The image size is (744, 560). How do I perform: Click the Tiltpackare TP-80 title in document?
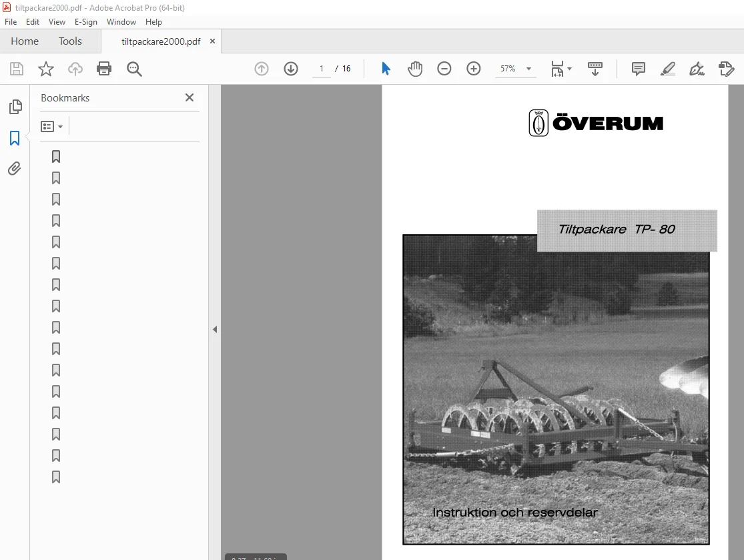click(x=617, y=229)
